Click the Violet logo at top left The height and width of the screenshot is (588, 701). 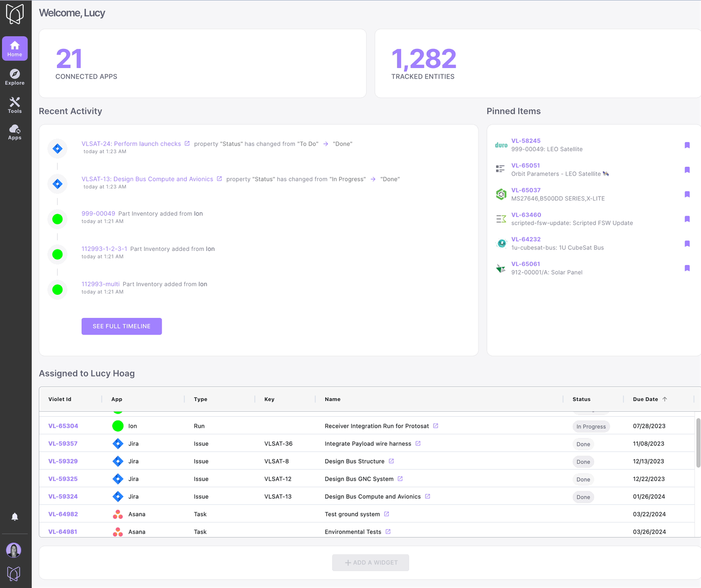15,14
